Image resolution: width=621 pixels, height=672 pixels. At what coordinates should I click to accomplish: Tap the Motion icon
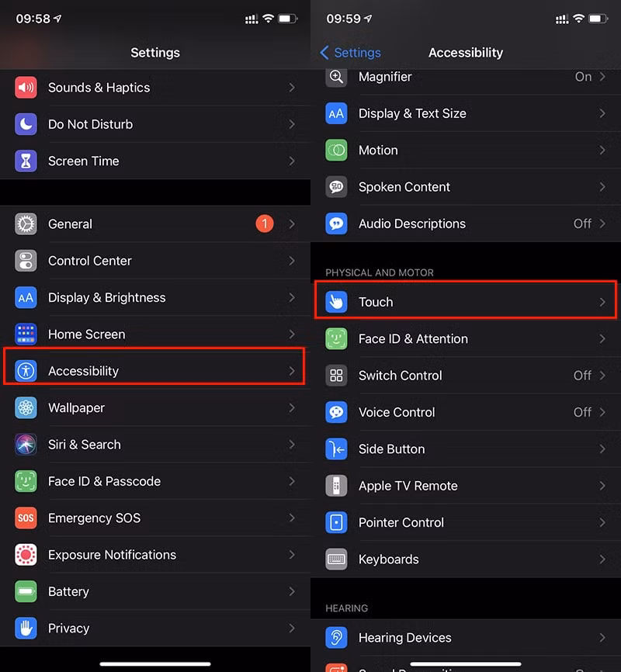click(336, 150)
